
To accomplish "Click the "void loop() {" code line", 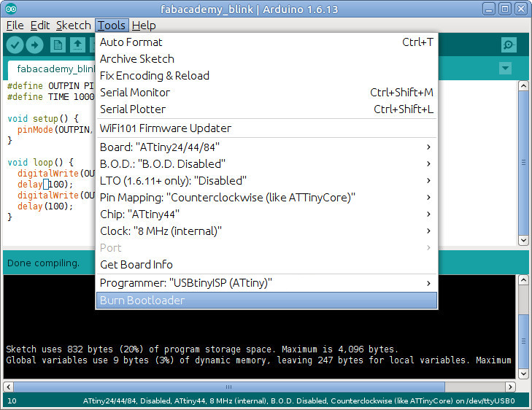I will [40, 163].
